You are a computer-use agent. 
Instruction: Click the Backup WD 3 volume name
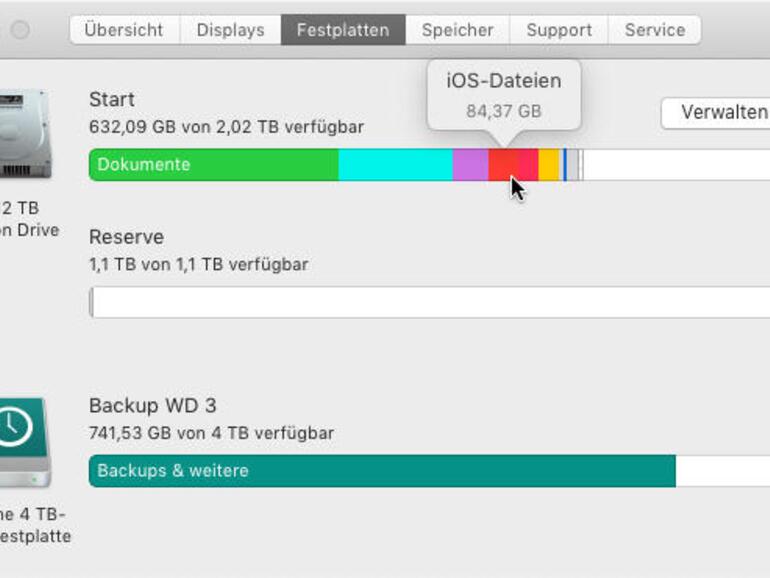(152, 406)
